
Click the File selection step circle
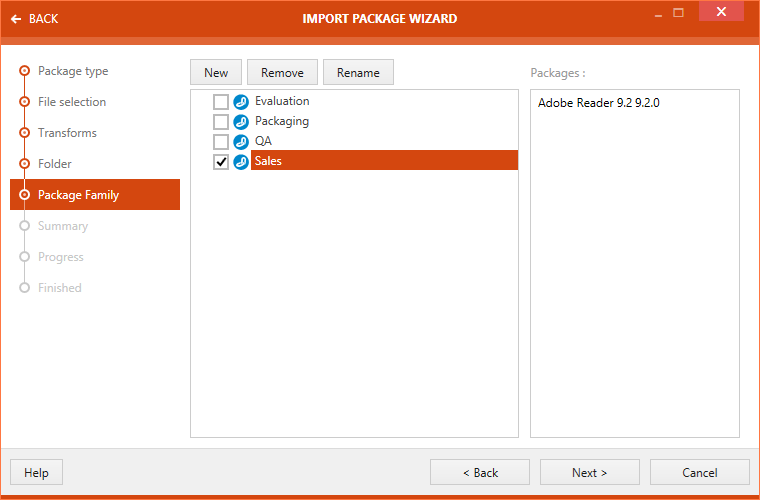(x=25, y=103)
